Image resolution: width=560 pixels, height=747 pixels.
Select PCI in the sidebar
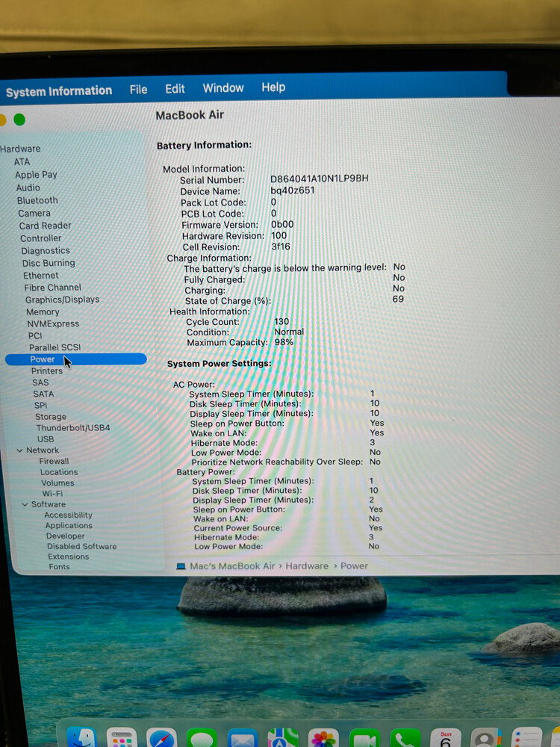pyautogui.click(x=35, y=336)
